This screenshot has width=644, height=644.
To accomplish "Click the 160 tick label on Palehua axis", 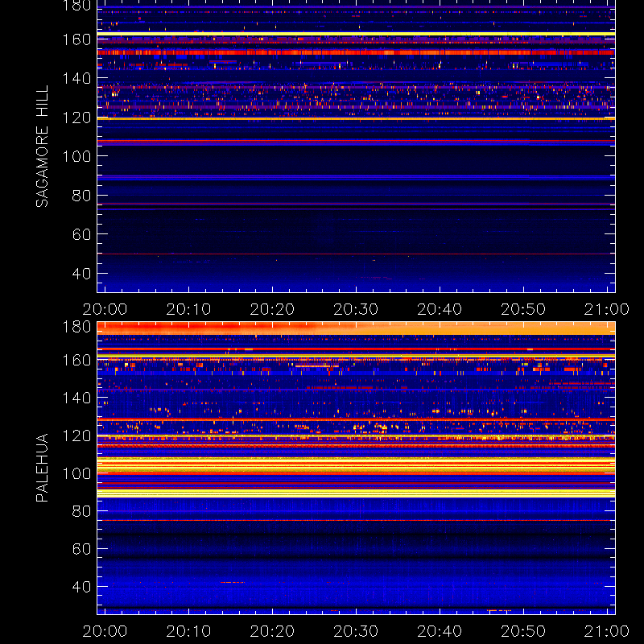I will [x=76, y=360].
